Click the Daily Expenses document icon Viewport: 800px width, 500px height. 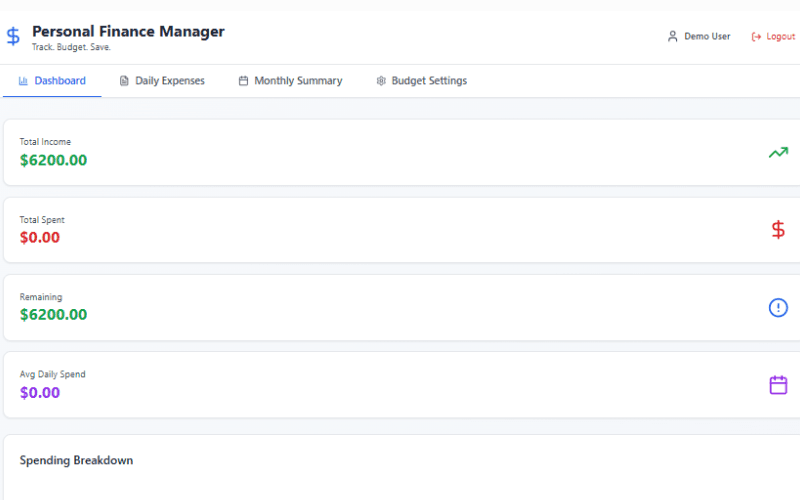[124, 81]
